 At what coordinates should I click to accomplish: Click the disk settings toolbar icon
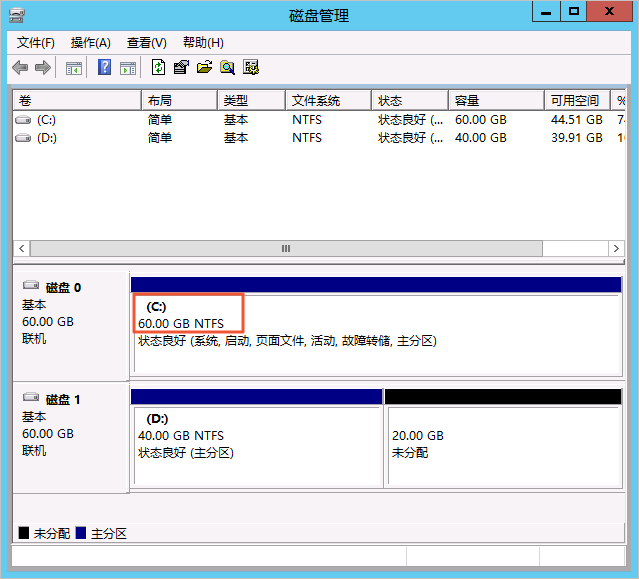[251, 67]
